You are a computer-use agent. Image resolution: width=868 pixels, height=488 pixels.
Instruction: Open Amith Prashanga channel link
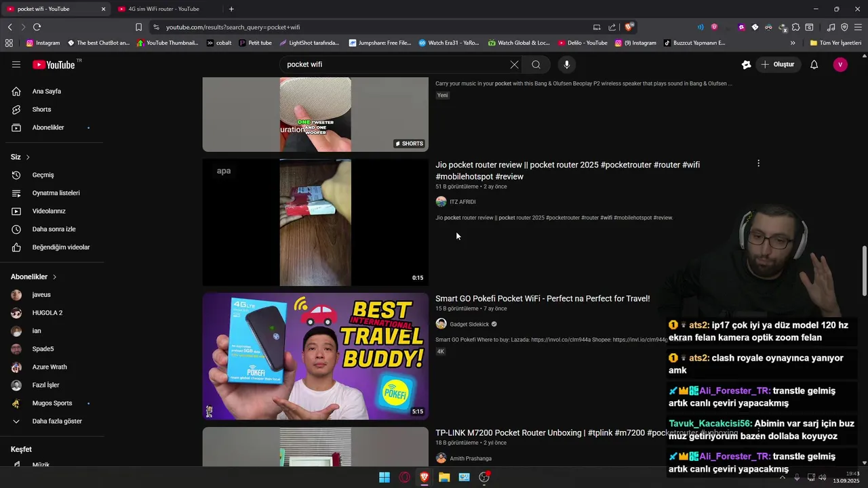471,458
